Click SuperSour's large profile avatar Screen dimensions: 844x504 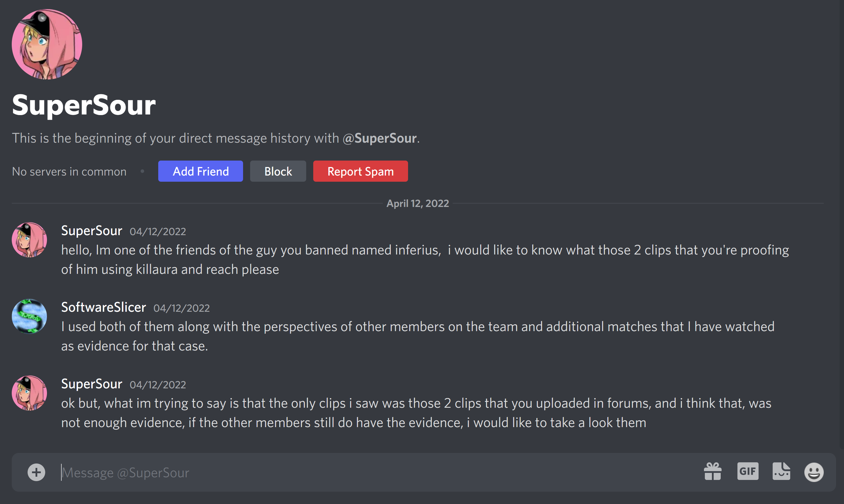click(x=47, y=44)
